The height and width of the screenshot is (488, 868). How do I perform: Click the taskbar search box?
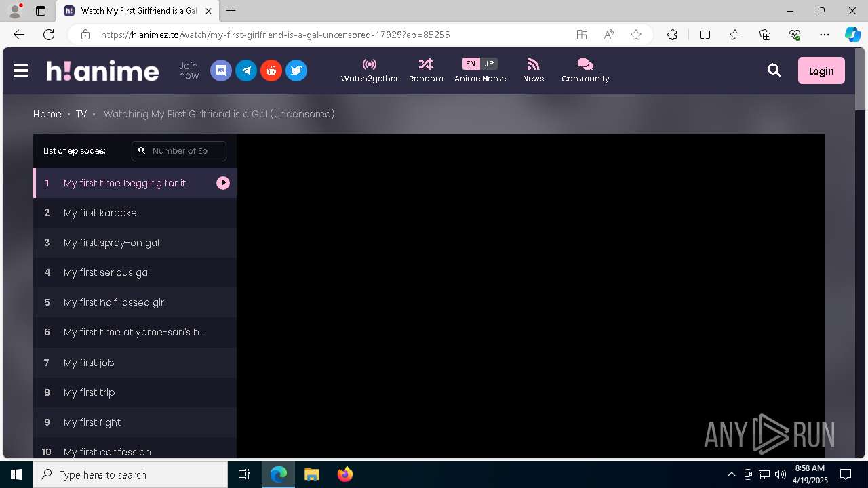tap(130, 474)
